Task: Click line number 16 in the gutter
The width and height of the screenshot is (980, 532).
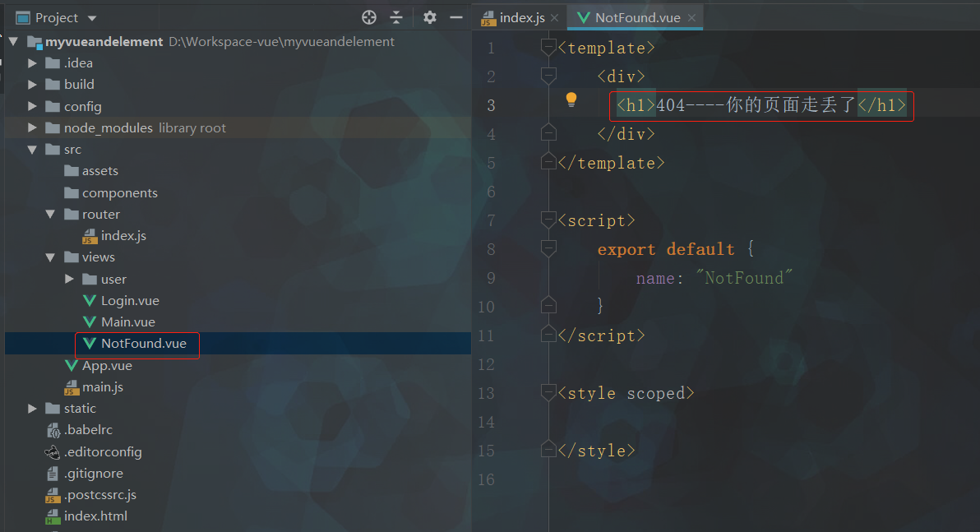Action: [486, 479]
